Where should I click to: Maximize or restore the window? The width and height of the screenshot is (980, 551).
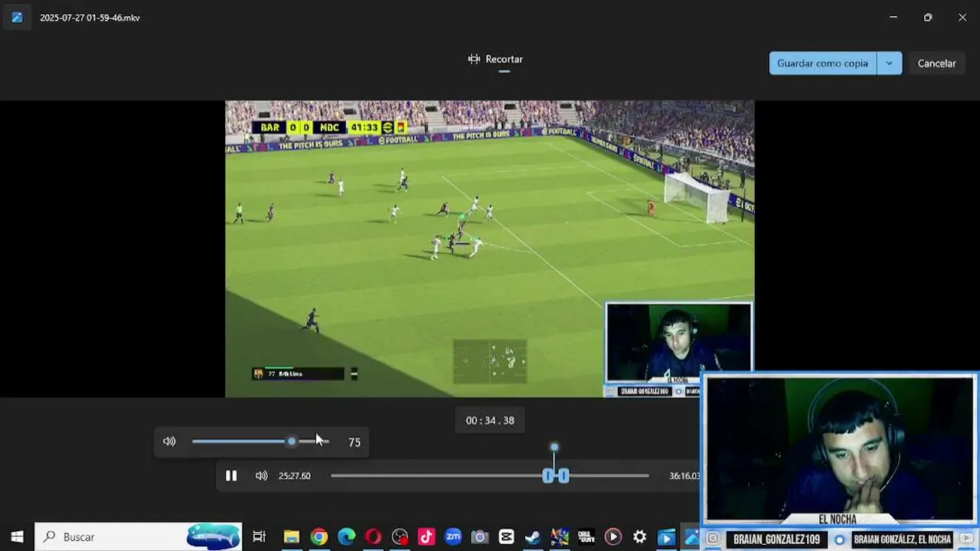pos(927,17)
